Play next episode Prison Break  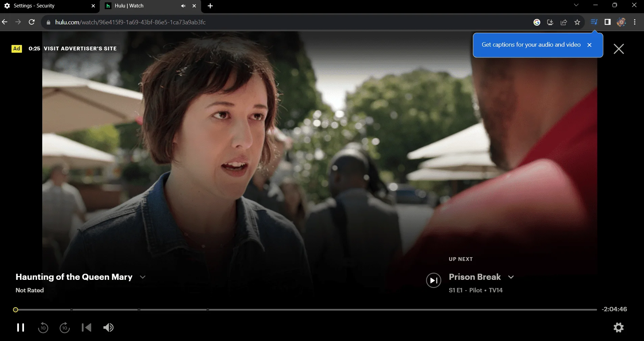click(434, 281)
